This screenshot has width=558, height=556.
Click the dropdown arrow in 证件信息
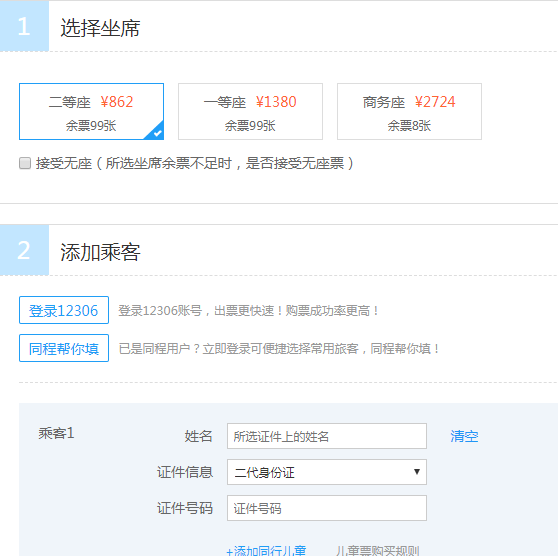[x=417, y=472]
